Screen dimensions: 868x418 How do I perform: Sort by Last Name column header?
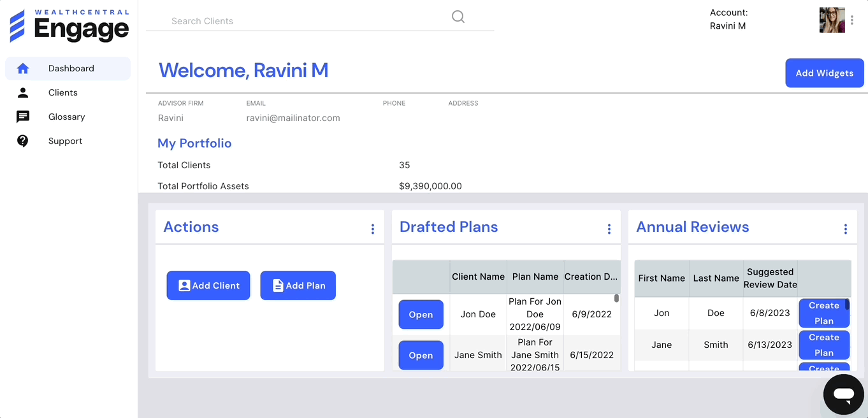click(716, 278)
